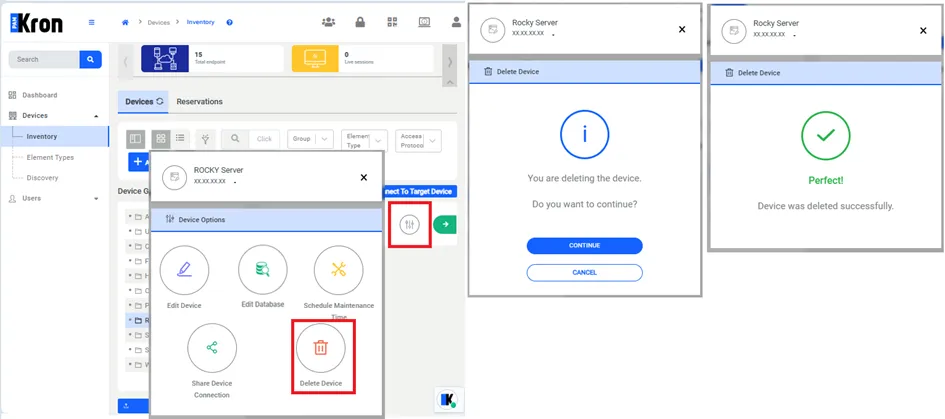Click the ROCKY Server device avatar icon
Screen dimensions: 945x419
(x=174, y=177)
